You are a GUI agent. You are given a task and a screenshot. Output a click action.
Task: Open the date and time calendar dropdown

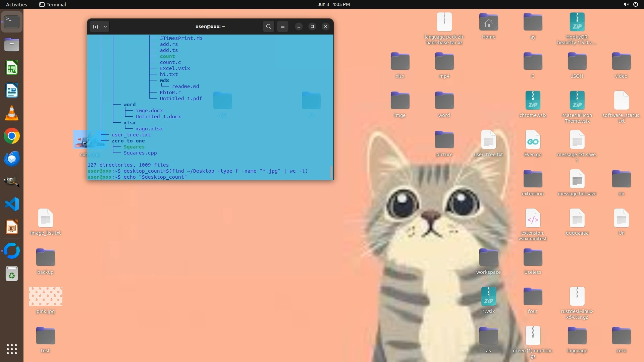click(333, 4)
